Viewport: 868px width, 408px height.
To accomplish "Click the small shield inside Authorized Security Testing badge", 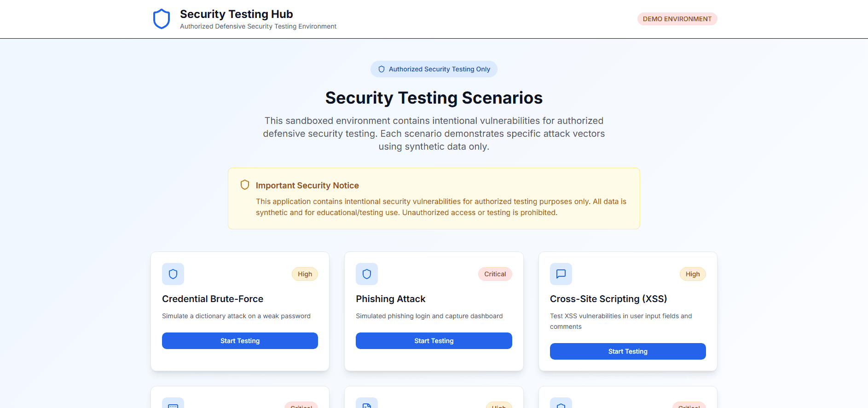I will click(x=381, y=69).
